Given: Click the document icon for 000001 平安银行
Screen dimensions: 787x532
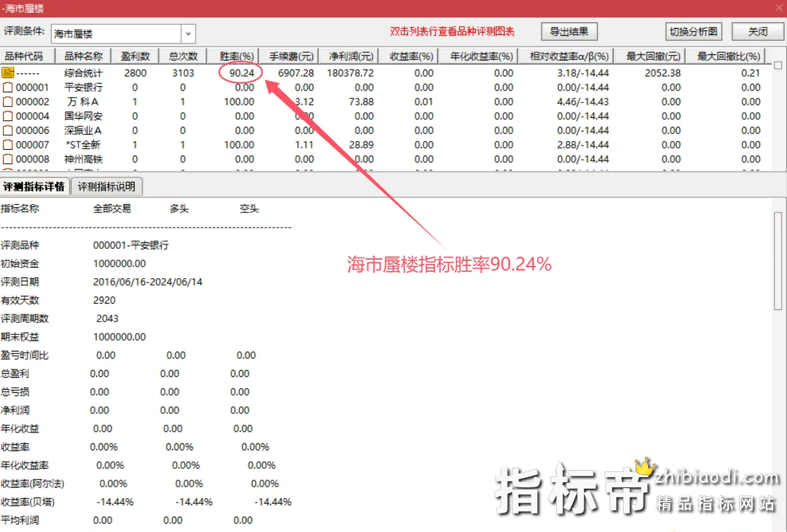Looking at the screenshot, I should pos(8,87).
